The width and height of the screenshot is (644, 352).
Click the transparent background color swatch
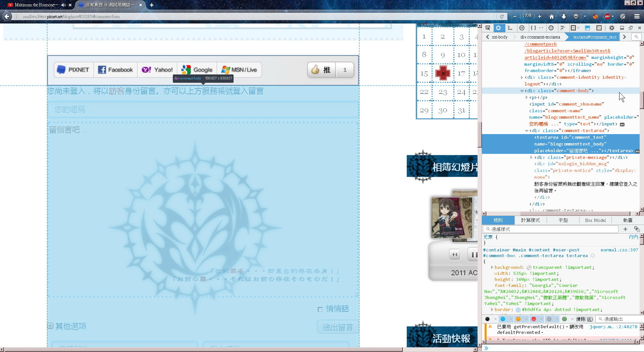(529, 268)
